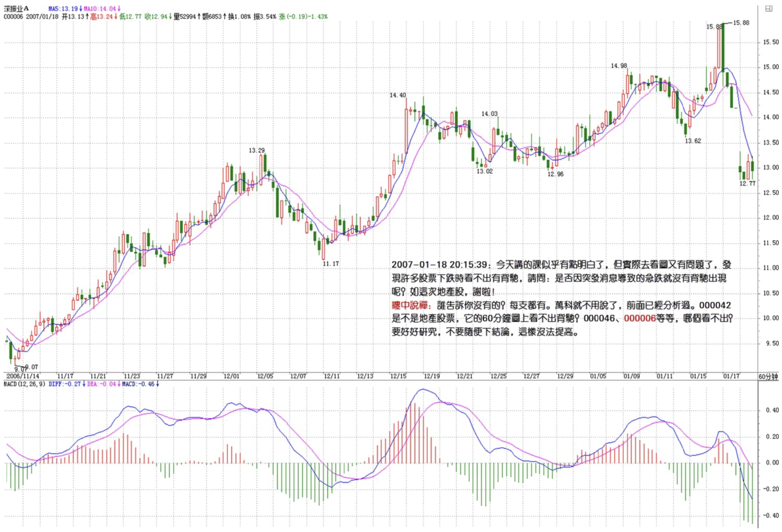Click the 12.77 low price annotation
Screen dimensions: 782x532
tap(747, 183)
